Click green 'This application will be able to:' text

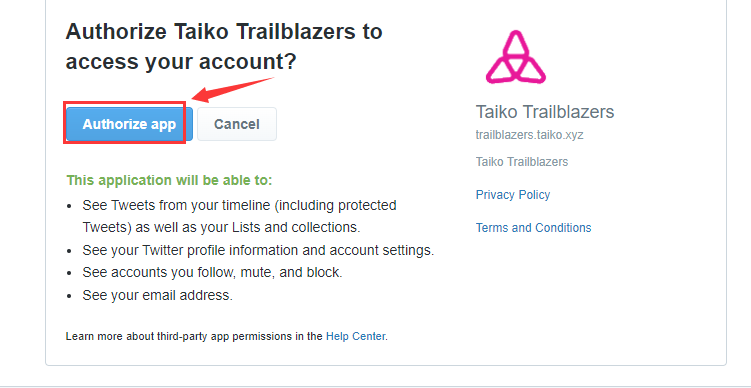click(169, 181)
